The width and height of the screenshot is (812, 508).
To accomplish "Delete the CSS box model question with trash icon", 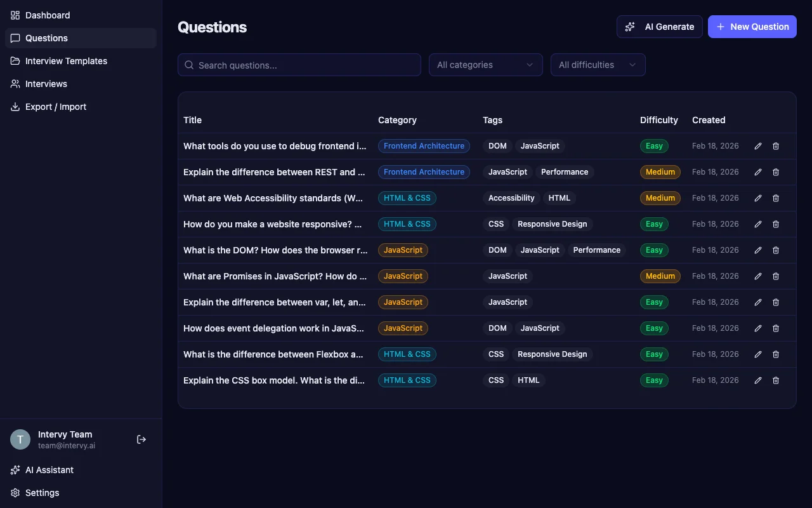I will (x=775, y=380).
